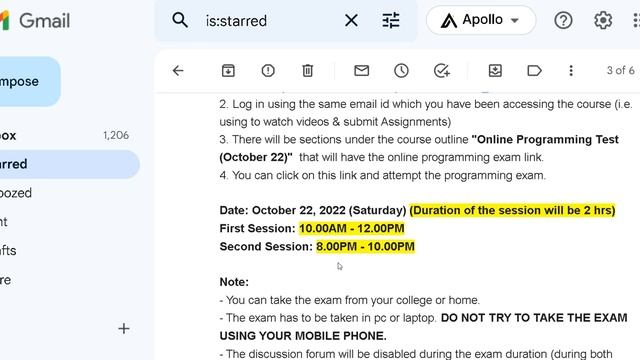Click the 'Note:' heading
640x360 pixels.
point(234,282)
